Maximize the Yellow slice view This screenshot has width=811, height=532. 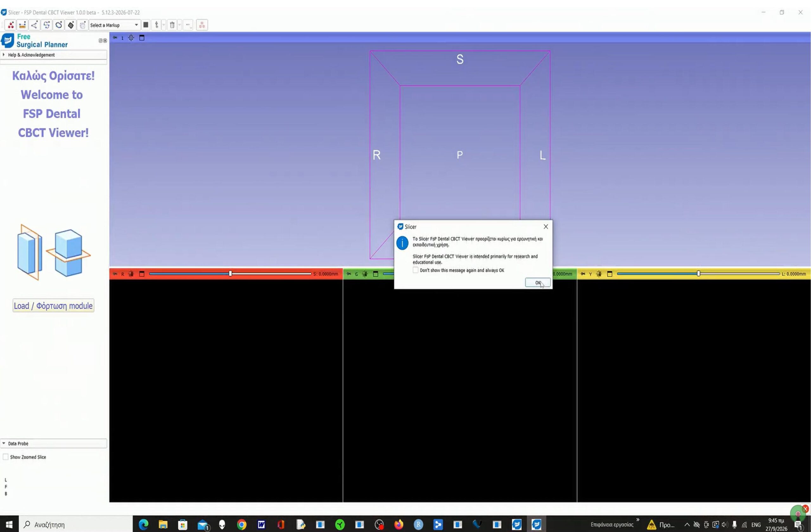(610, 274)
